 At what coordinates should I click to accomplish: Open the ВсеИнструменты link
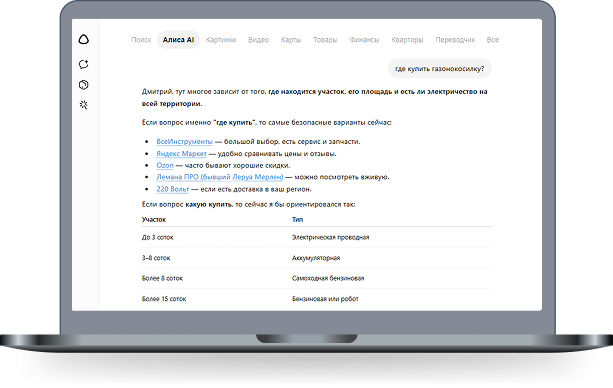[185, 141]
